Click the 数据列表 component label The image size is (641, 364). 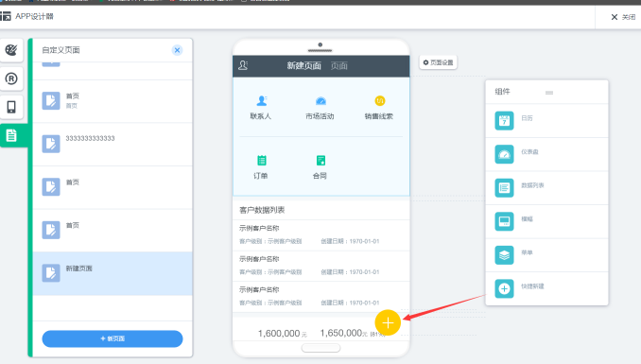[532, 185]
